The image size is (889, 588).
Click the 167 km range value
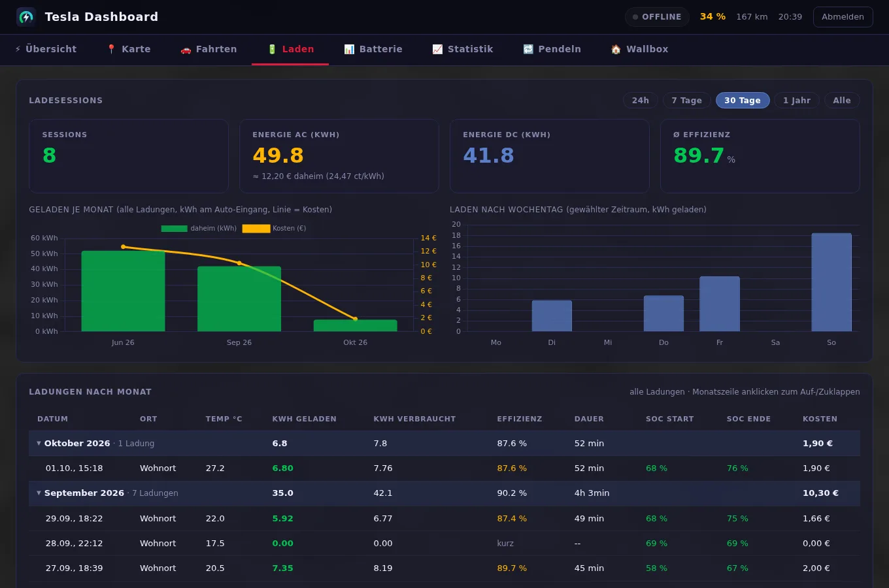tap(752, 17)
